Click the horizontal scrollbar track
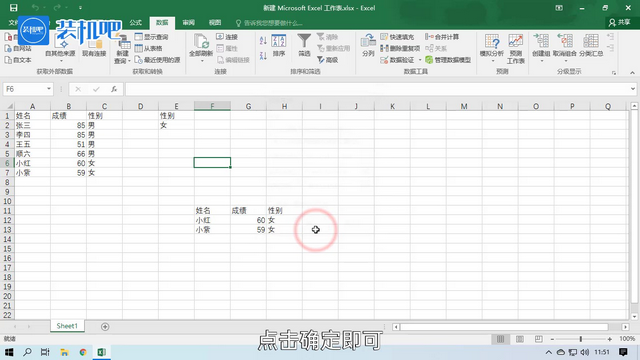This screenshot has width=640, height=360. point(510,327)
